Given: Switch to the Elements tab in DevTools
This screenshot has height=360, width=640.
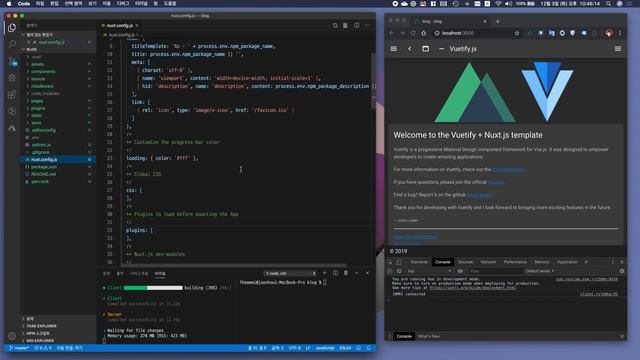Looking at the screenshot, I should click(419, 262).
